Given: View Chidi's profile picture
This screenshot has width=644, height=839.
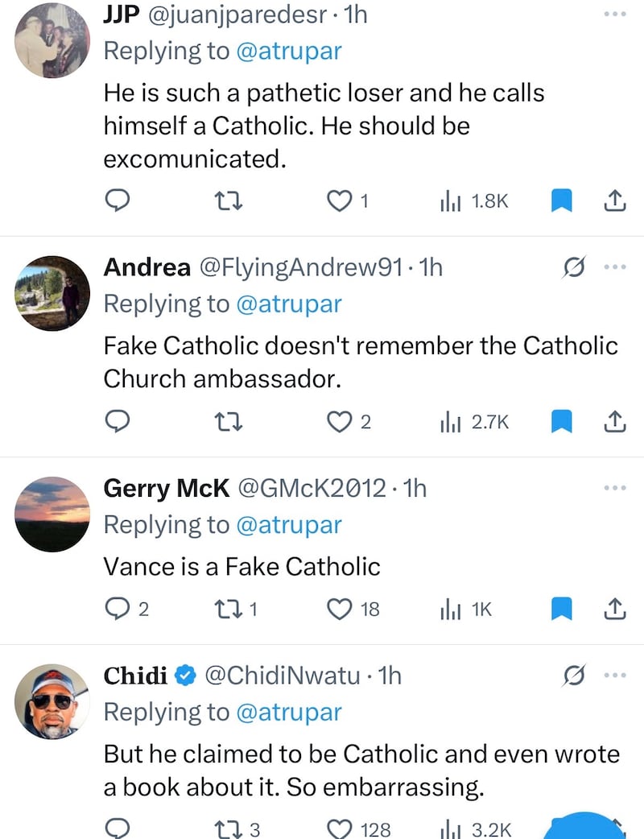Looking at the screenshot, I should click(x=52, y=701).
